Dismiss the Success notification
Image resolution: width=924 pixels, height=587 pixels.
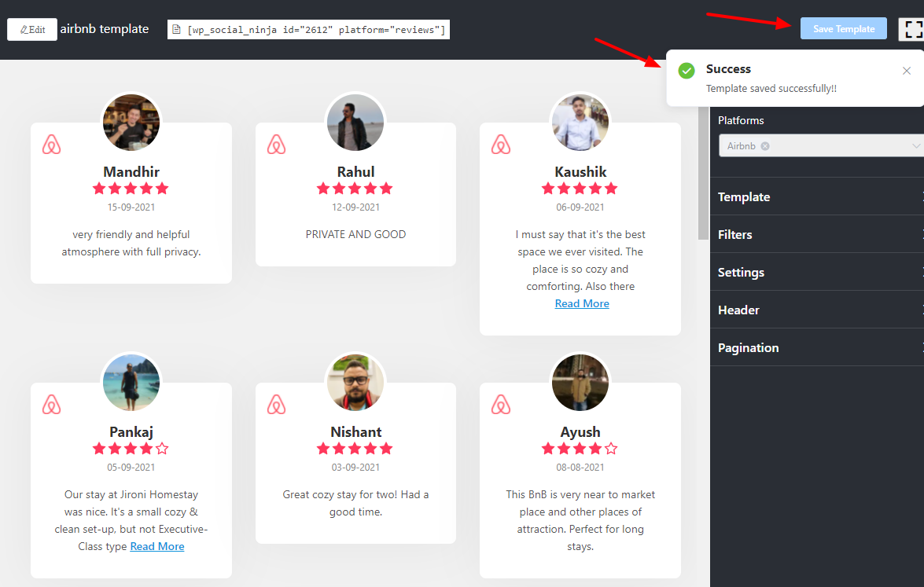click(x=907, y=71)
